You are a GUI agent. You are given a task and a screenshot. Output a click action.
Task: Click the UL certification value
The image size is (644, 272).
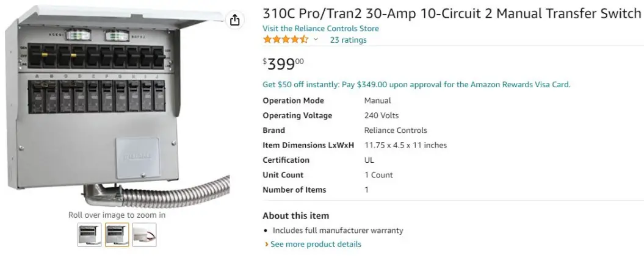tap(369, 160)
